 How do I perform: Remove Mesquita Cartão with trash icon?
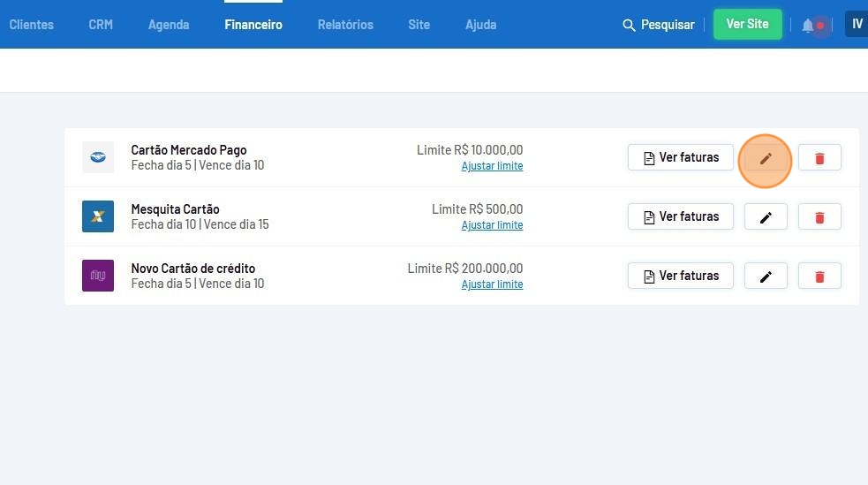click(819, 217)
